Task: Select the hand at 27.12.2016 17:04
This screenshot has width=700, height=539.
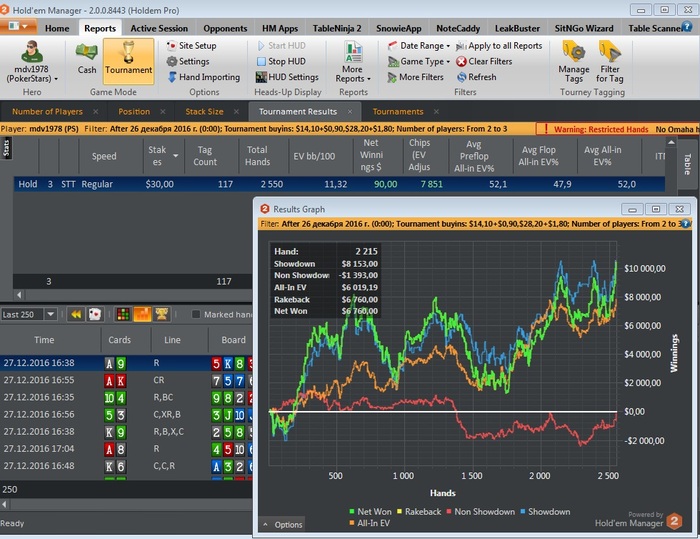Action: pos(126,449)
